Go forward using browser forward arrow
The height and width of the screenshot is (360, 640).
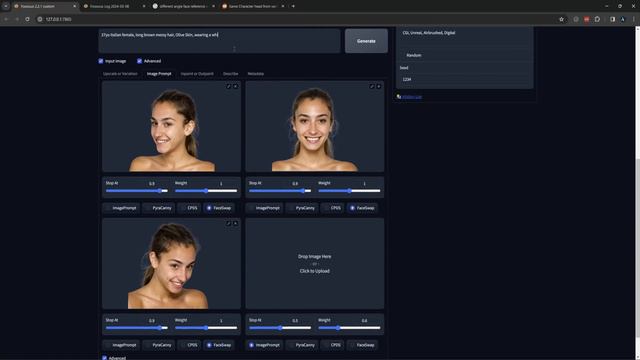[17, 19]
